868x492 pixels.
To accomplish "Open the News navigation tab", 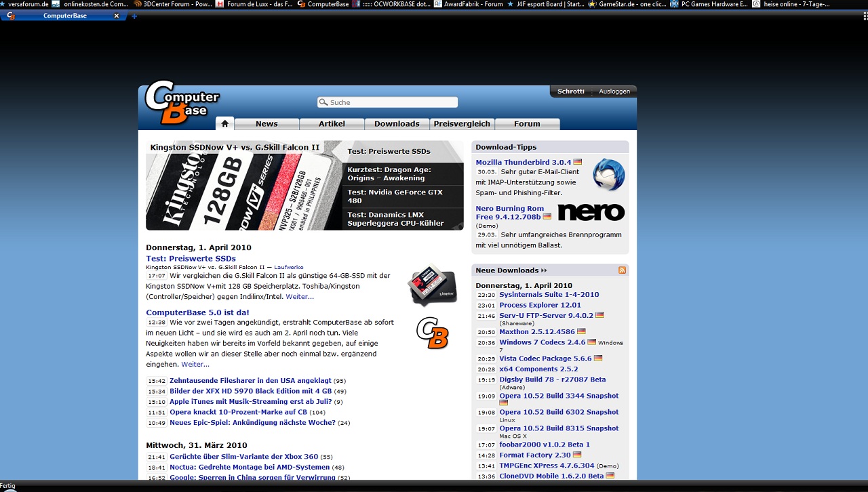I will pyautogui.click(x=267, y=124).
